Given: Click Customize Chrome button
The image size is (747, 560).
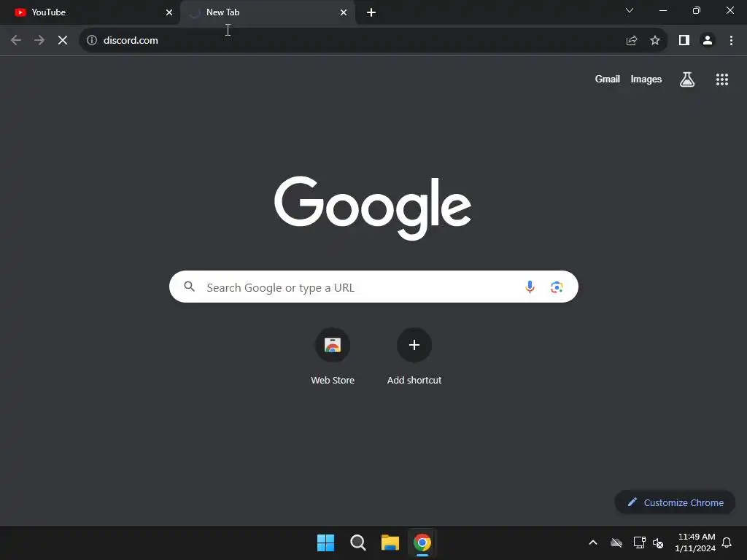Looking at the screenshot, I should pyautogui.click(x=675, y=502).
